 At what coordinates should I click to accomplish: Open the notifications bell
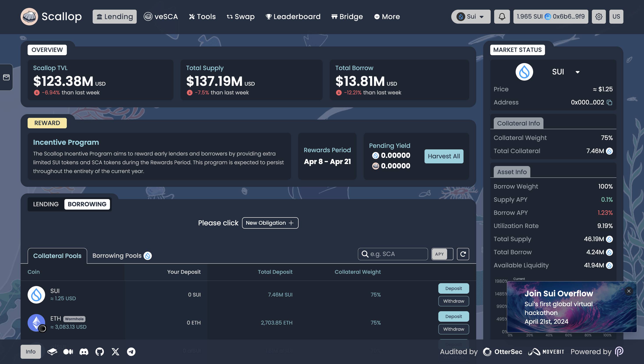(502, 16)
